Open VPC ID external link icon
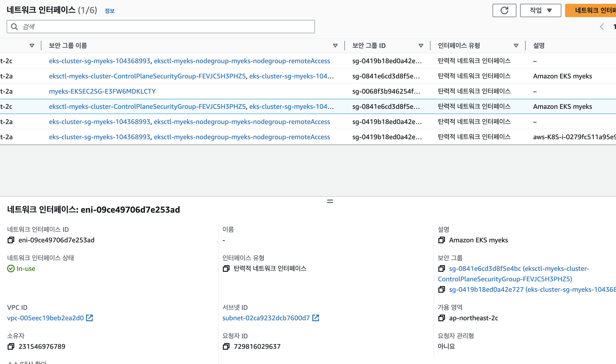Screen dimensions: 616x364 [90, 318]
